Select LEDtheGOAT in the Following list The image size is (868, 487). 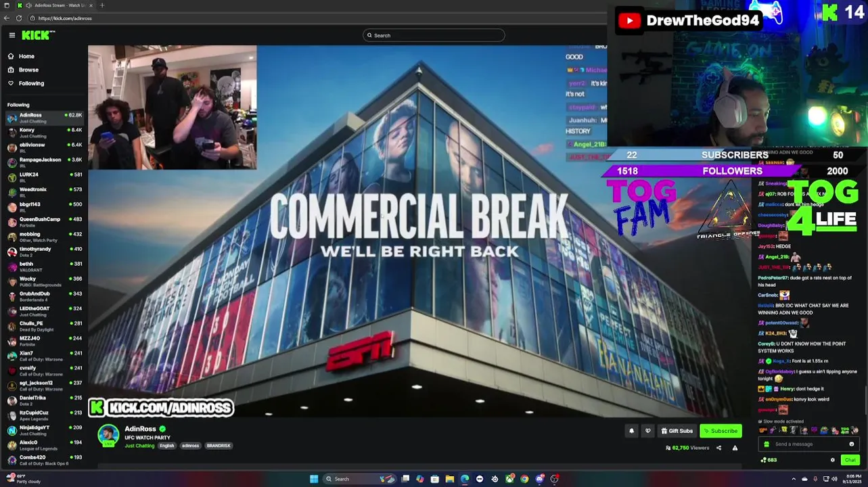click(44, 311)
